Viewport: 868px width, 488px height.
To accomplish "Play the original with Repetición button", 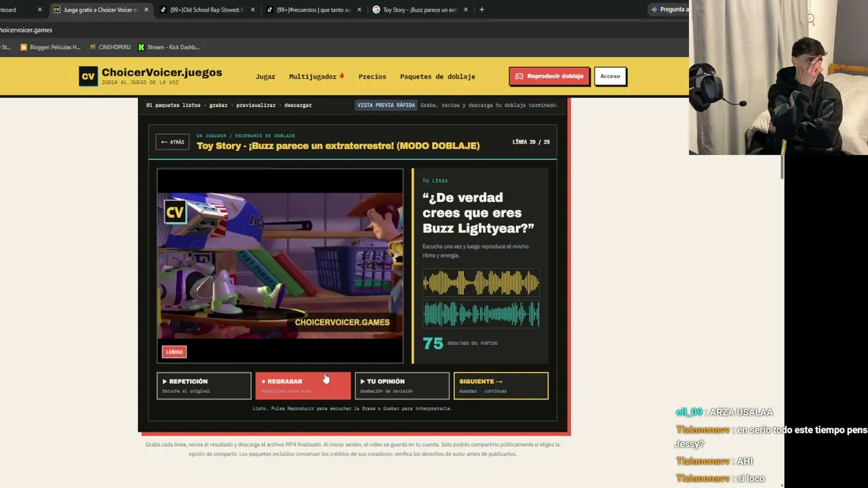I will tap(204, 386).
